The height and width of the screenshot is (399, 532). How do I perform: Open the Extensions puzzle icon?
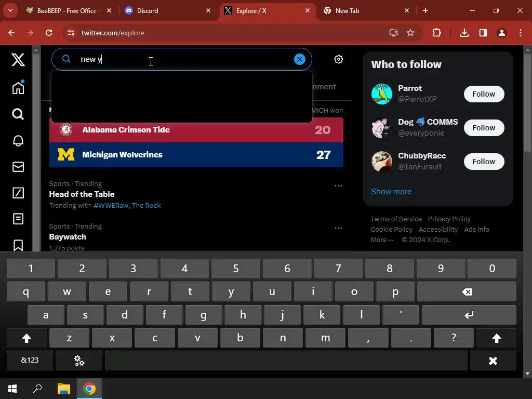436,33
